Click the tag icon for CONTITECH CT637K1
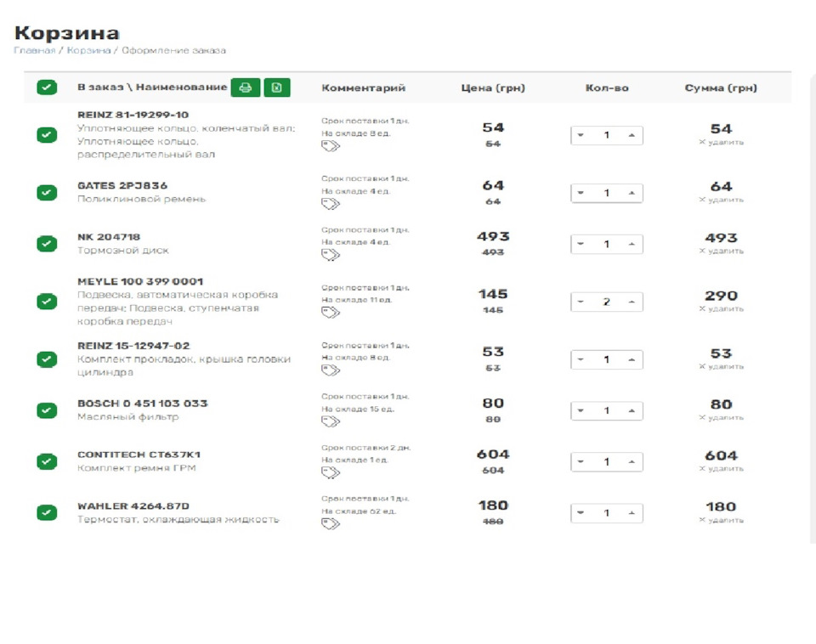 tap(331, 473)
